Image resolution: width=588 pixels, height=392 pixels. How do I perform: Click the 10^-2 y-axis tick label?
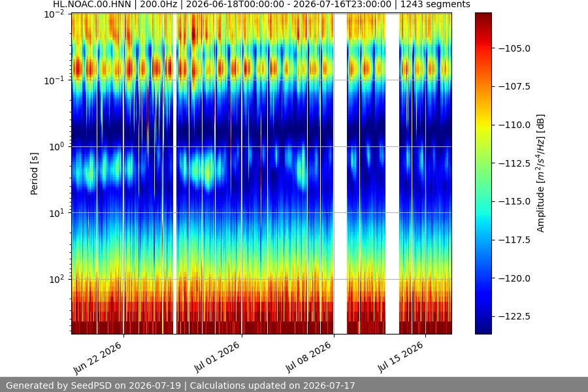pos(54,14)
